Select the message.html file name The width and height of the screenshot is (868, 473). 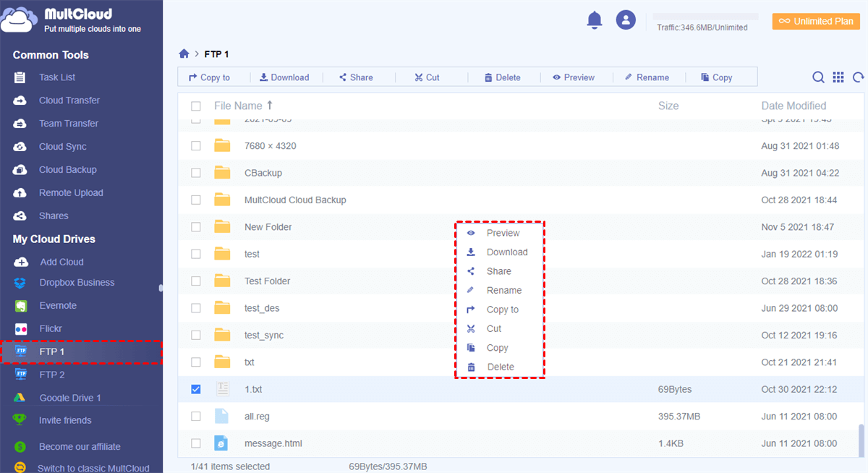273,443
